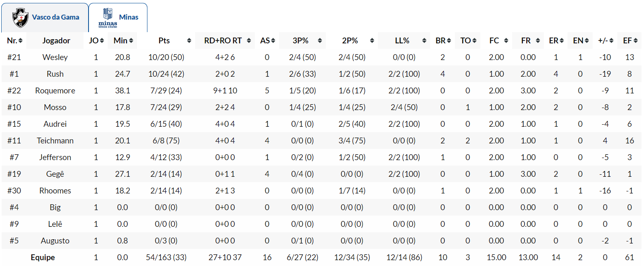Click the Equipe totals row label
644x266 pixels.
(x=43, y=257)
